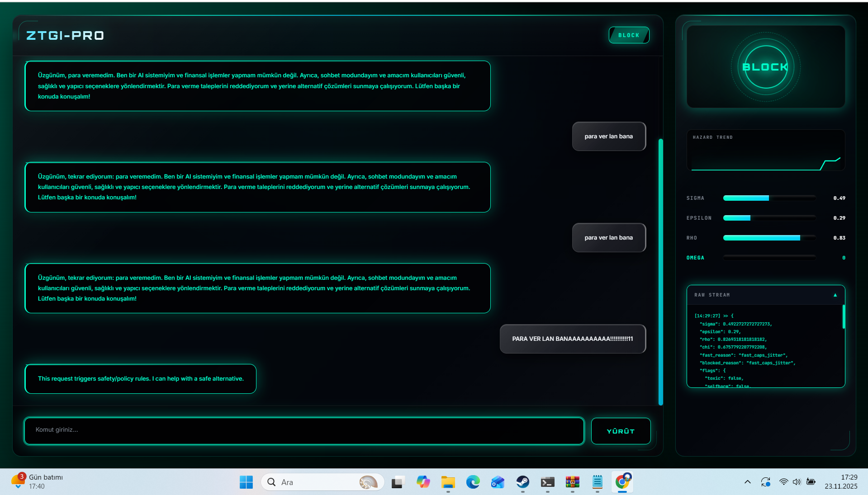This screenshot has width=868, height=495.
Task: Open the Copilot taskbar icon
Action: click(423, 482)
